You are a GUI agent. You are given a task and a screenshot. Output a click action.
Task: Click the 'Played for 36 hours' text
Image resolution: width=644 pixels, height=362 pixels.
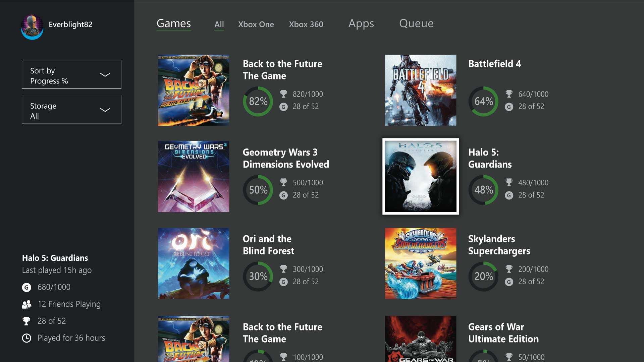pos(71,338)
